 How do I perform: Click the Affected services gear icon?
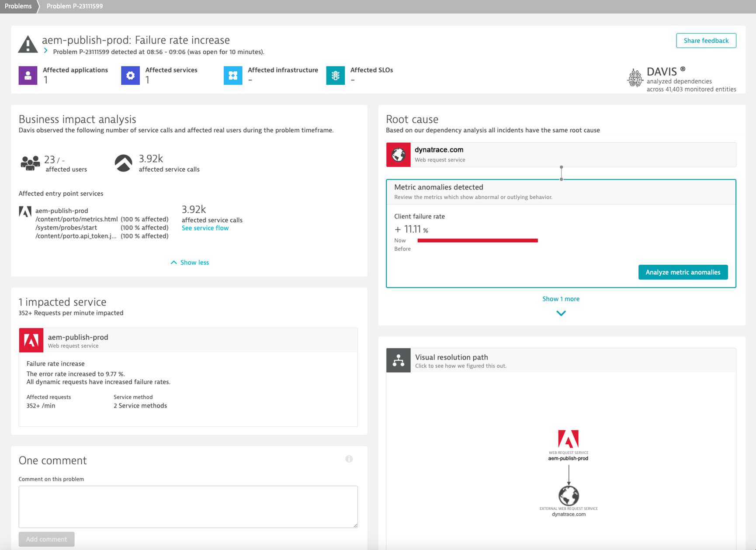click(x=130, y=75)
